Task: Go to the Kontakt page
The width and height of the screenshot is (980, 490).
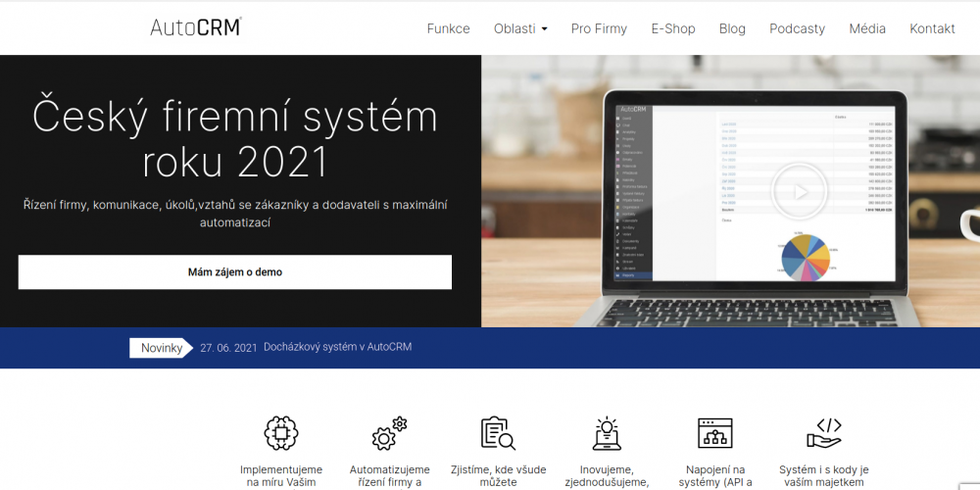Action: (x=932, y=28)
